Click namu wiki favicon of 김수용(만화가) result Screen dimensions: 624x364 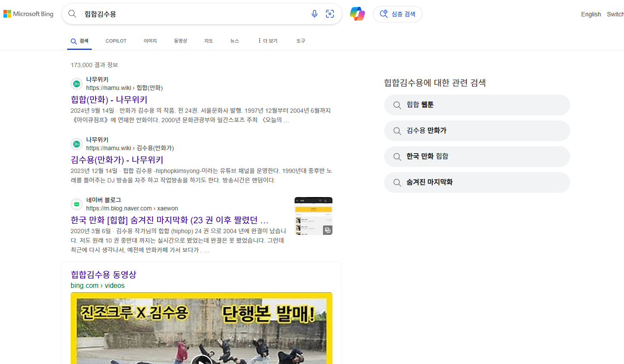77,144
